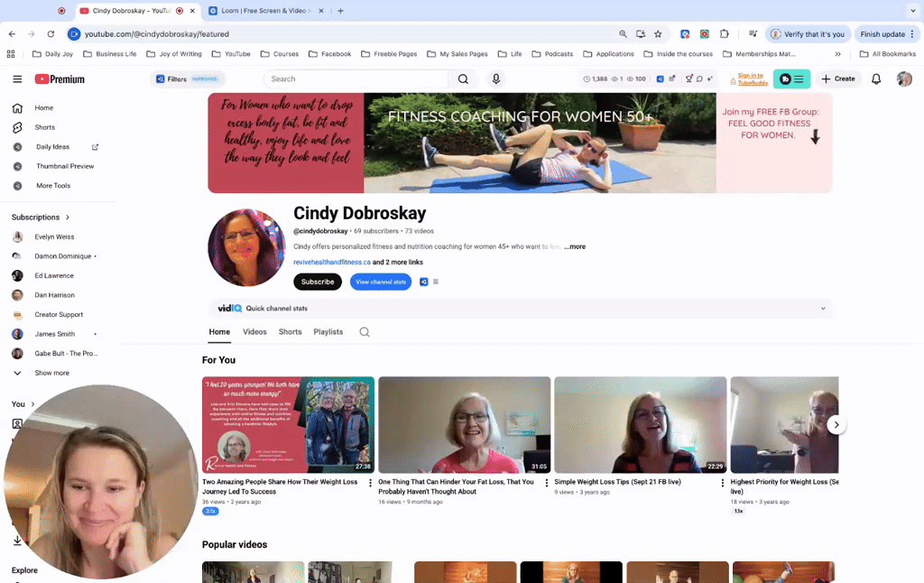Screen dimensions: 924x583
Task: Switch to the Videos tab
Action: click(254, 332)
